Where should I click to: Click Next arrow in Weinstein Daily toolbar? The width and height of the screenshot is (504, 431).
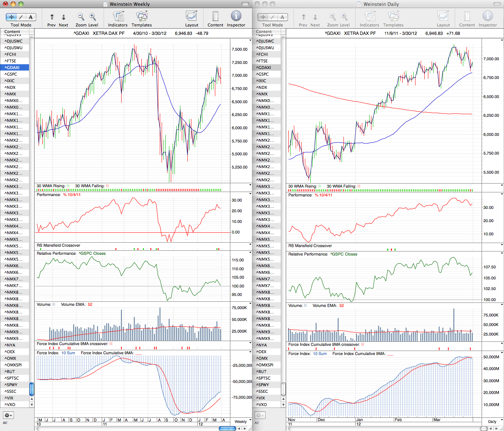[315, 17]
